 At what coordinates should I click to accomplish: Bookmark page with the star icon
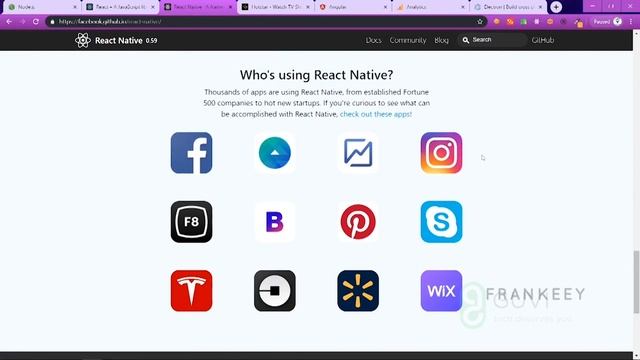click(480, 22)
